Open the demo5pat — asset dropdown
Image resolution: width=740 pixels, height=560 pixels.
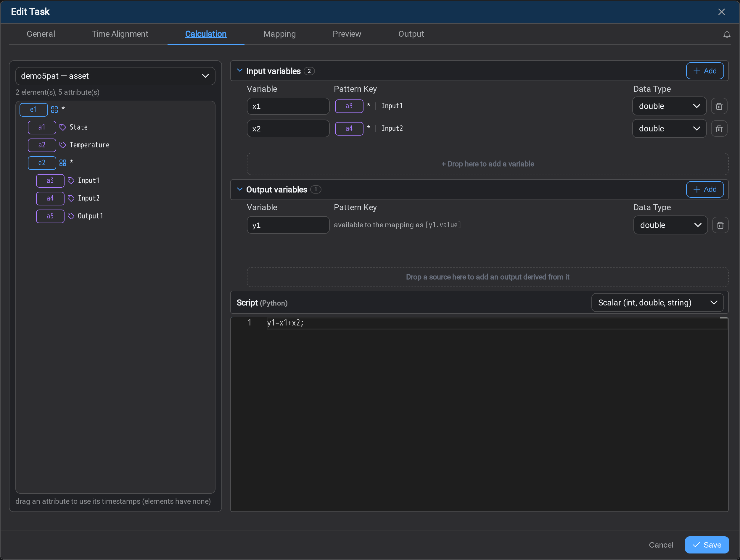[x=115, y=76]
